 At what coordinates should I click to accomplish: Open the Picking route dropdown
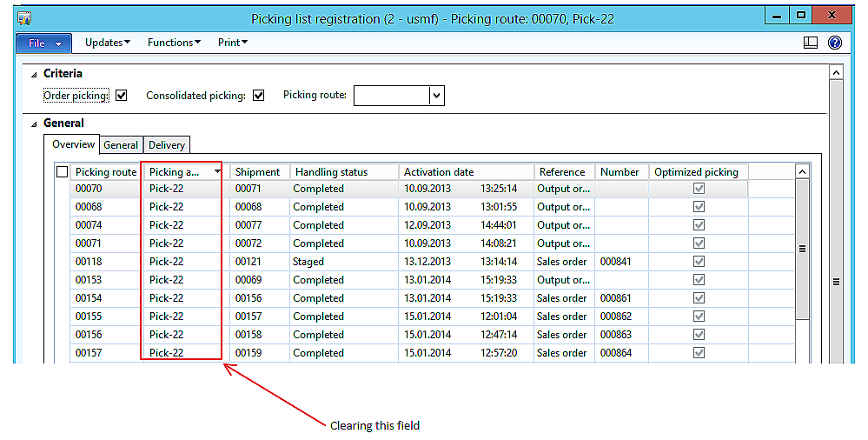(437, 96)
